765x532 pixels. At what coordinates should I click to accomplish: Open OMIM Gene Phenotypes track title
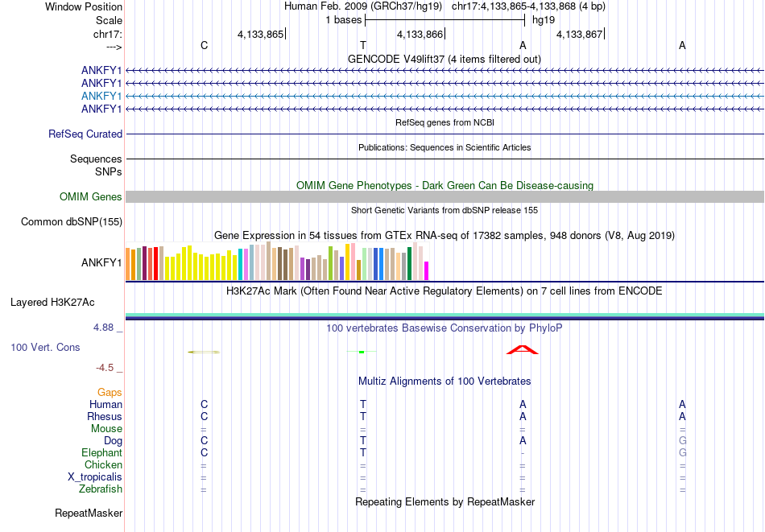[x=445, y=185]
